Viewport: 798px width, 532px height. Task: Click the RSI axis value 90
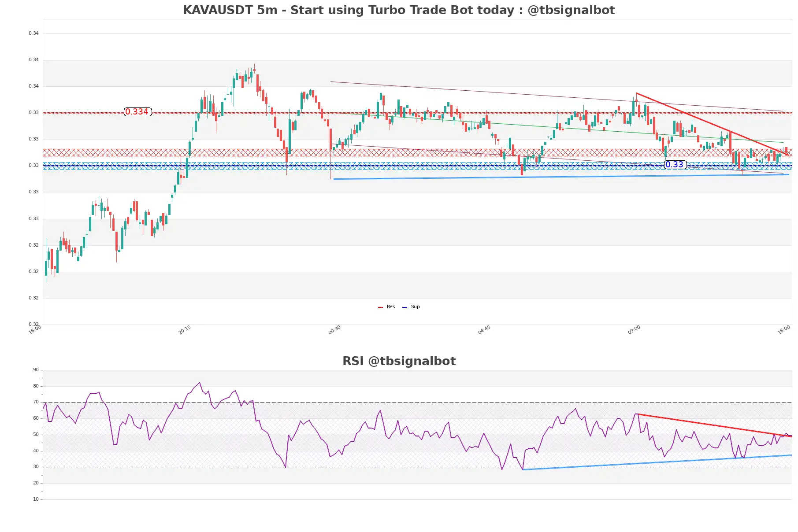36,370
